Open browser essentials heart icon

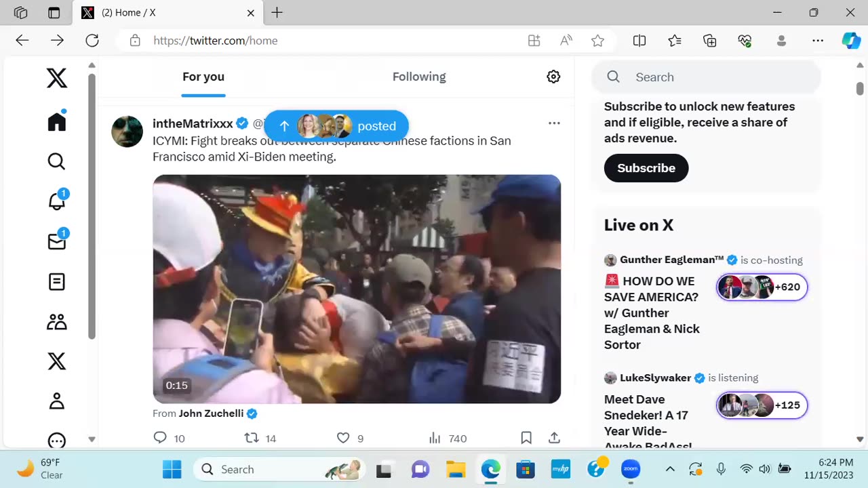[745, 41]
